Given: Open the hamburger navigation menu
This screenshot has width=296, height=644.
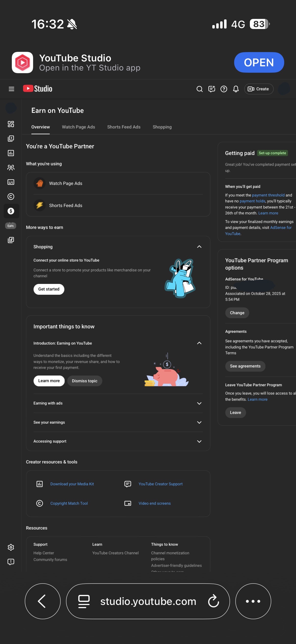Looking at the screenshot, I should coord(11,89).
